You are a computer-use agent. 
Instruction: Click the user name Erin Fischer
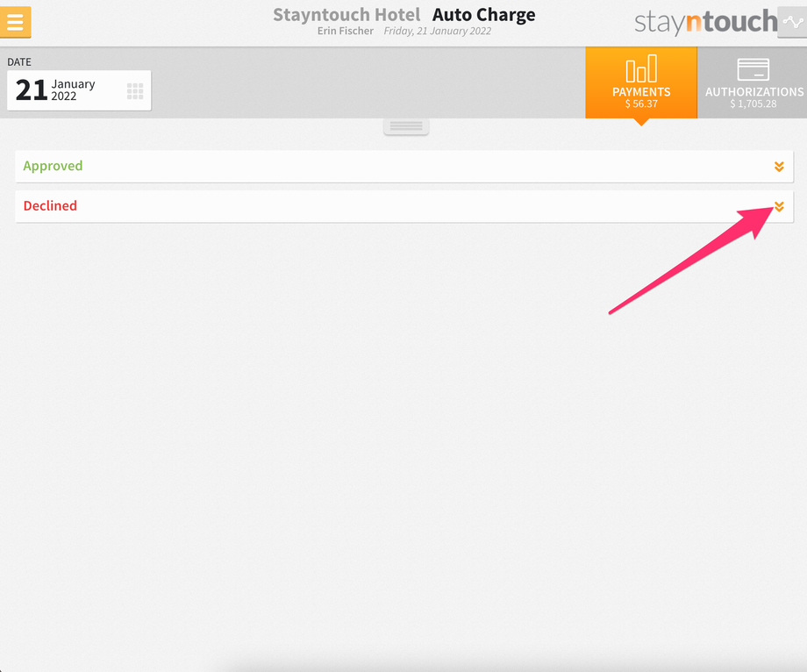(346, 31)
